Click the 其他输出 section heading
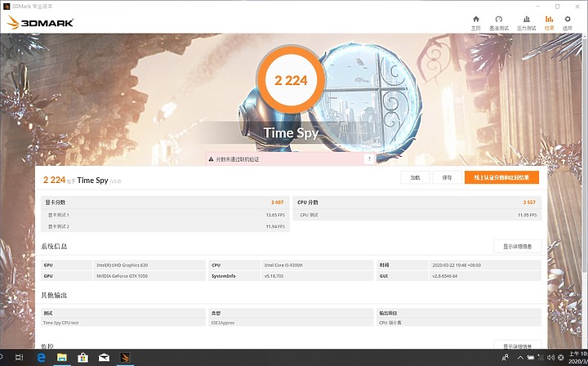 (x=54, y=296)
